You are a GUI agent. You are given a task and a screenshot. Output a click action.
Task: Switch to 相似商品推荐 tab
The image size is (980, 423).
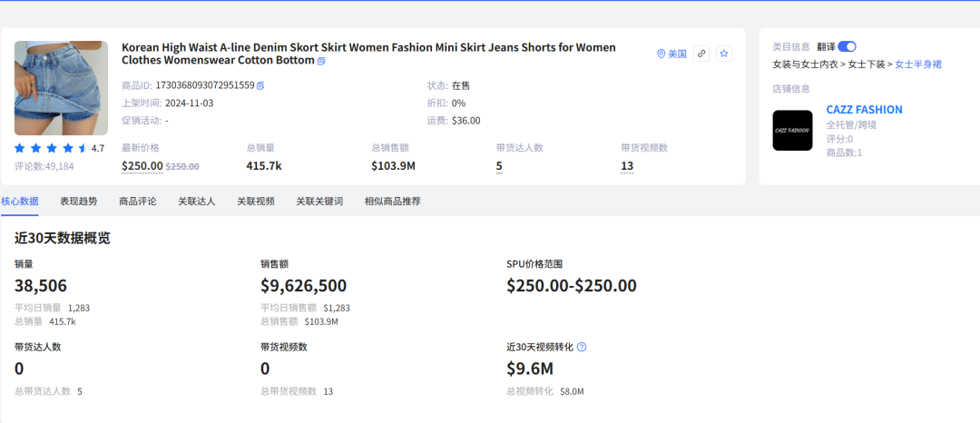(393, 202)
